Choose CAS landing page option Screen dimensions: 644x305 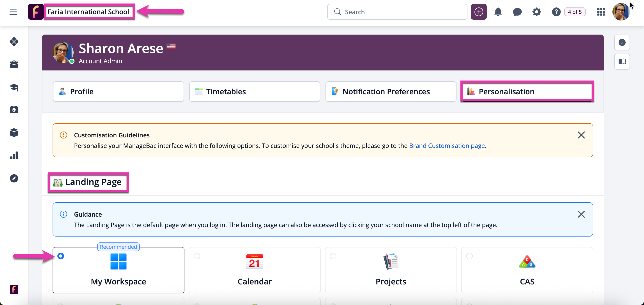469,256
